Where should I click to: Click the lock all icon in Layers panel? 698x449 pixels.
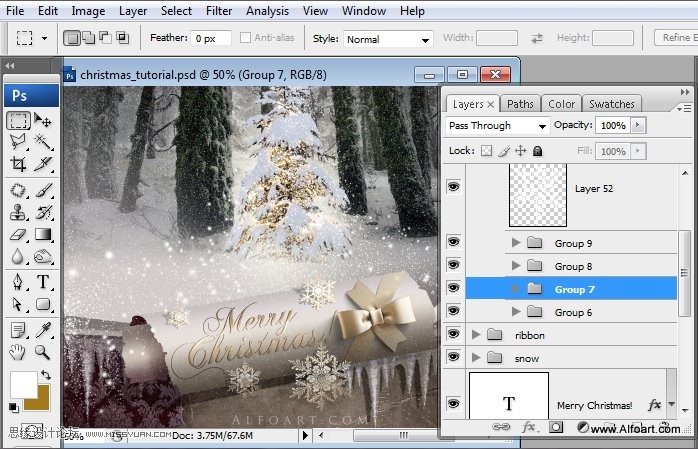537,152
